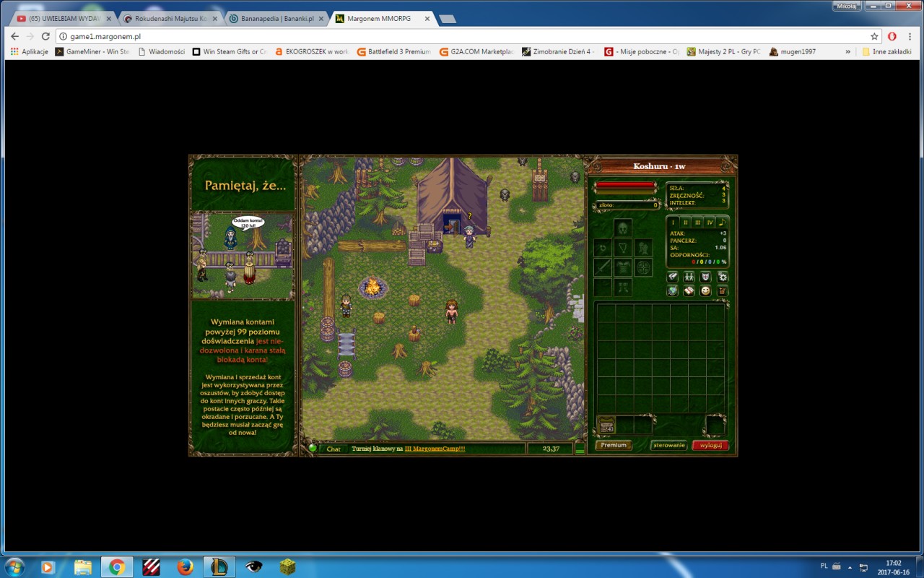Screen dimensions: 924x578
Task: Open the Chat panel button
Action: pyautogui.click(x=334, y=449)
